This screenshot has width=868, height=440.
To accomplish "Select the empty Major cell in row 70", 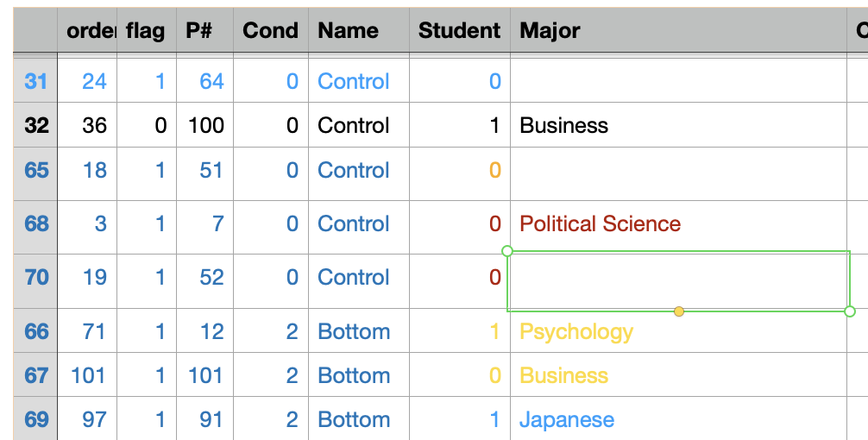I will point(678,281).
